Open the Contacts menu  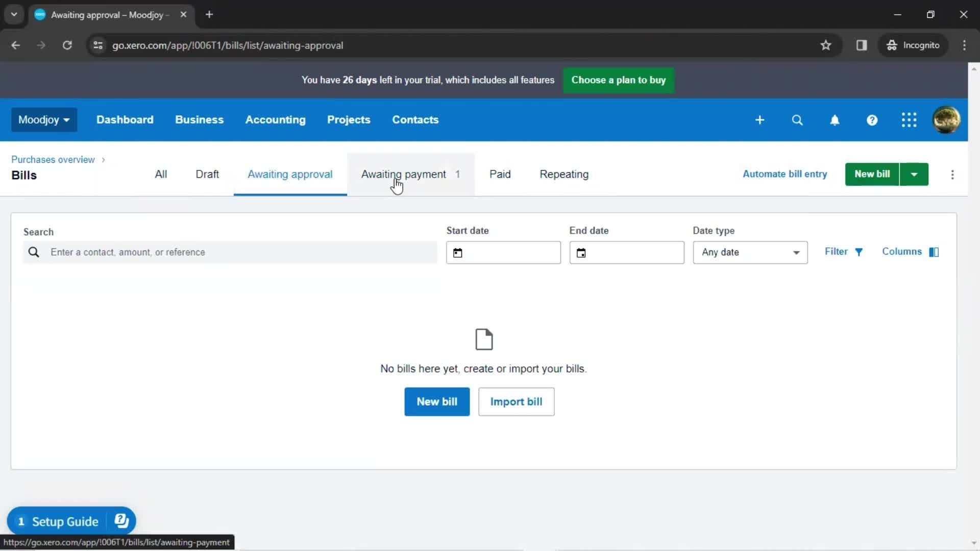[x=415, y=120]
